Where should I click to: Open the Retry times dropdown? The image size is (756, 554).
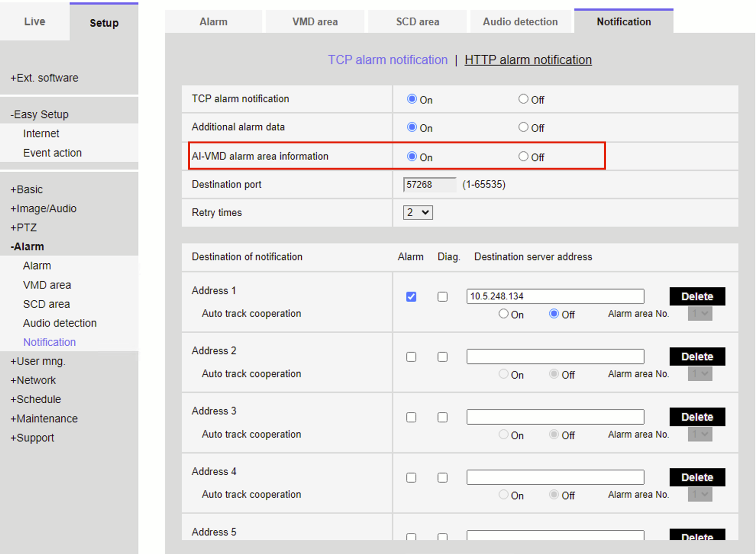tap(417, 212)
